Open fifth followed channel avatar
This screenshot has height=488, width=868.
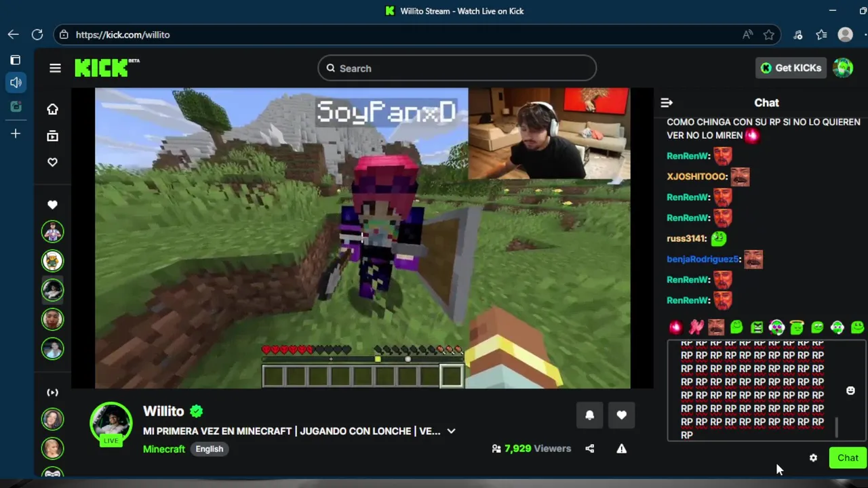pyautogui.click(x=52, y=348)
